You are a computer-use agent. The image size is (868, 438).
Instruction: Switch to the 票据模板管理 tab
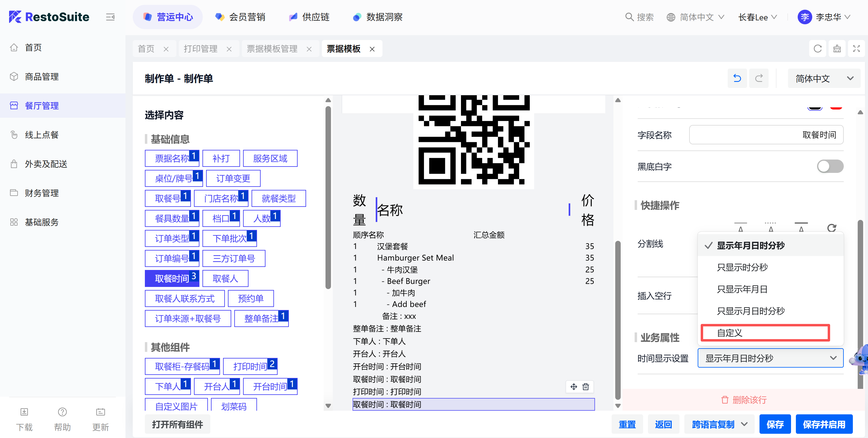coord(272,49)
